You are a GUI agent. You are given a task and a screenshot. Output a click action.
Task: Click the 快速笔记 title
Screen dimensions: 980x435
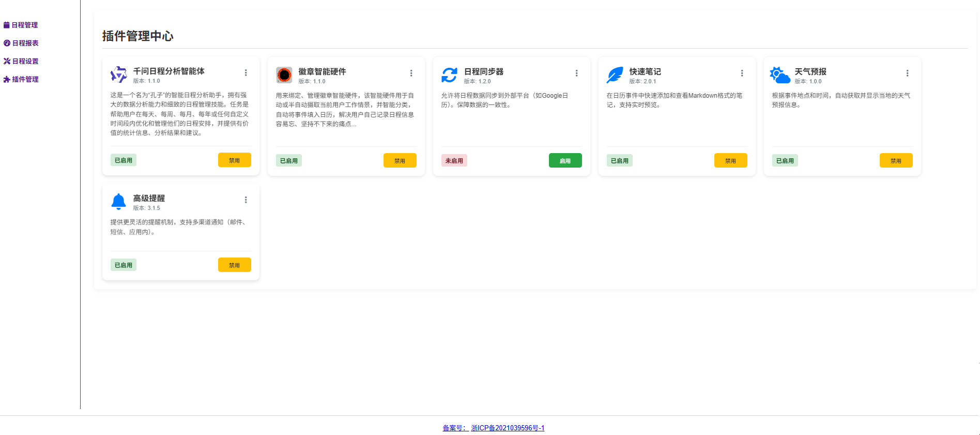(645, 71)
